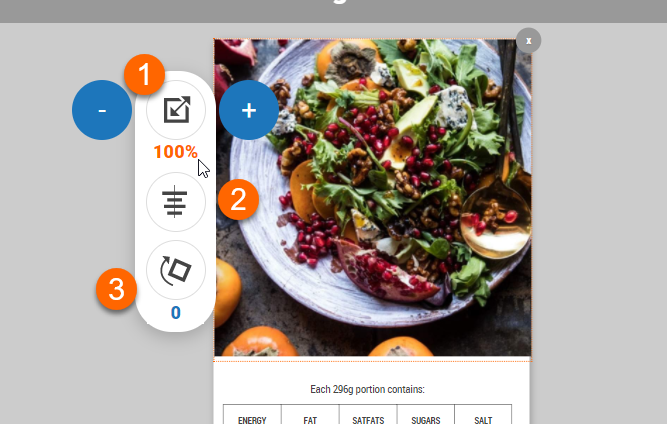
Task: Click the rotation value 0
Action: 176,313
